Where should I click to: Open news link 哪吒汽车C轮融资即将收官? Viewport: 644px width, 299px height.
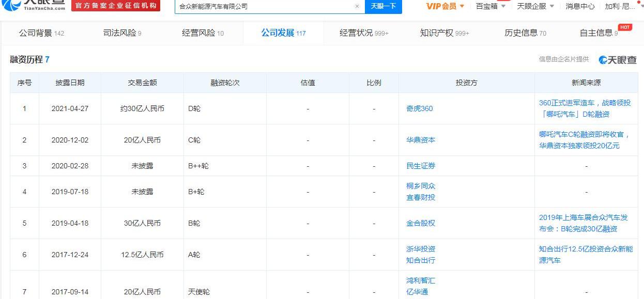pos(585,140)
